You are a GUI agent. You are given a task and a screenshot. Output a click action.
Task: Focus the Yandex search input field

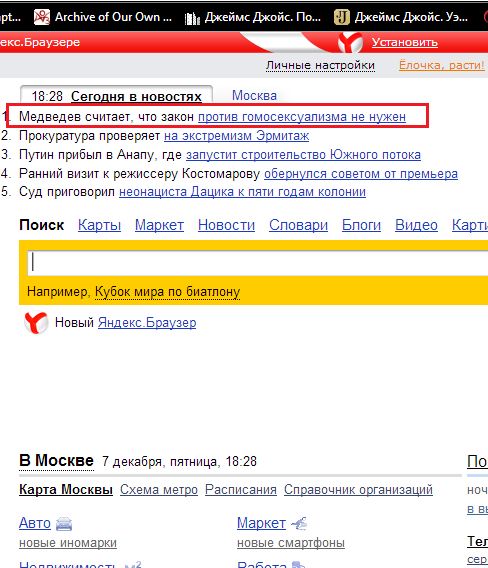258,262
